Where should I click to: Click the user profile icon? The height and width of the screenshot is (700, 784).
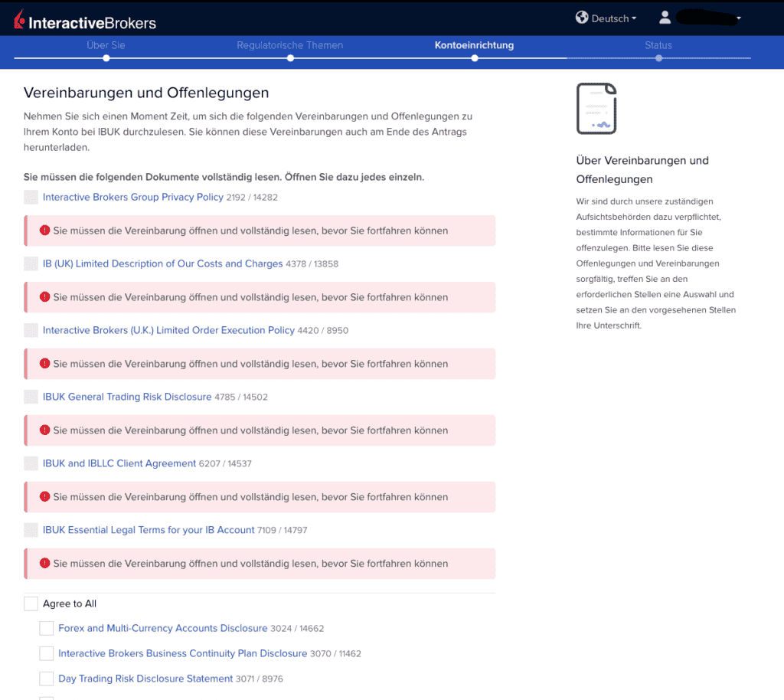[x=665, y=18]
